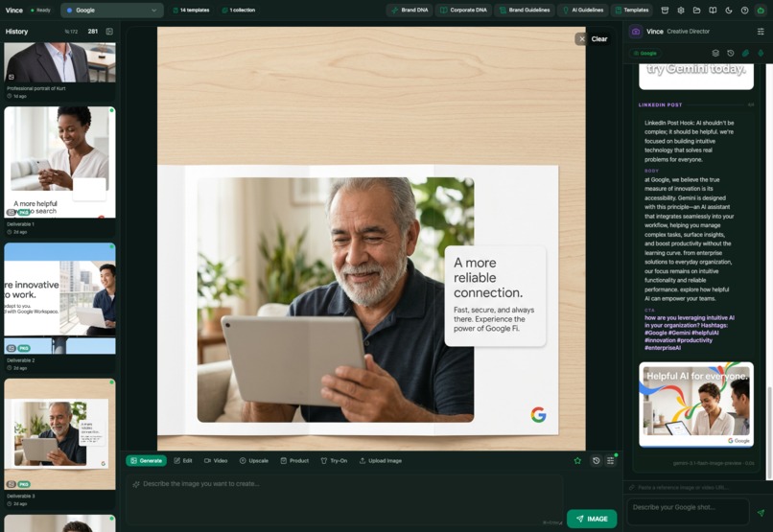Open Corporate DNA tab

tap(463, 10)
